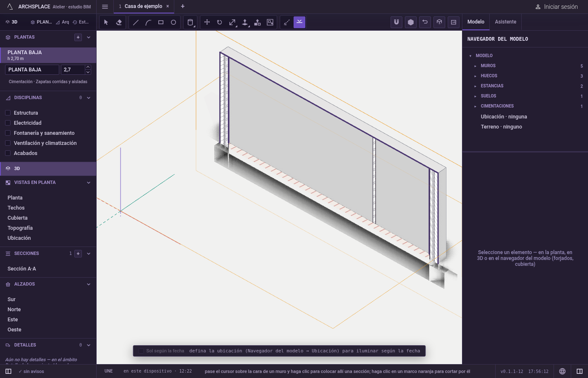Screen dimensions: 588x378
Task: Choose the scale tool
Action: 232,22
